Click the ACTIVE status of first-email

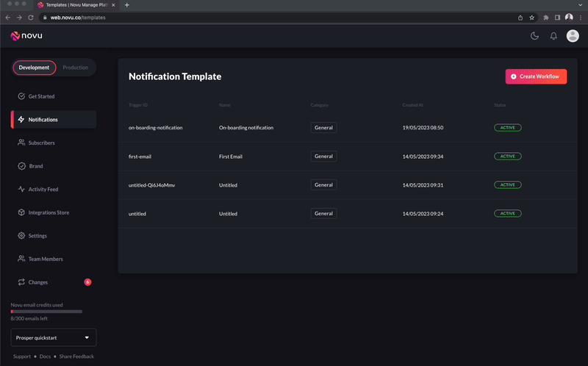pos(507,157)
